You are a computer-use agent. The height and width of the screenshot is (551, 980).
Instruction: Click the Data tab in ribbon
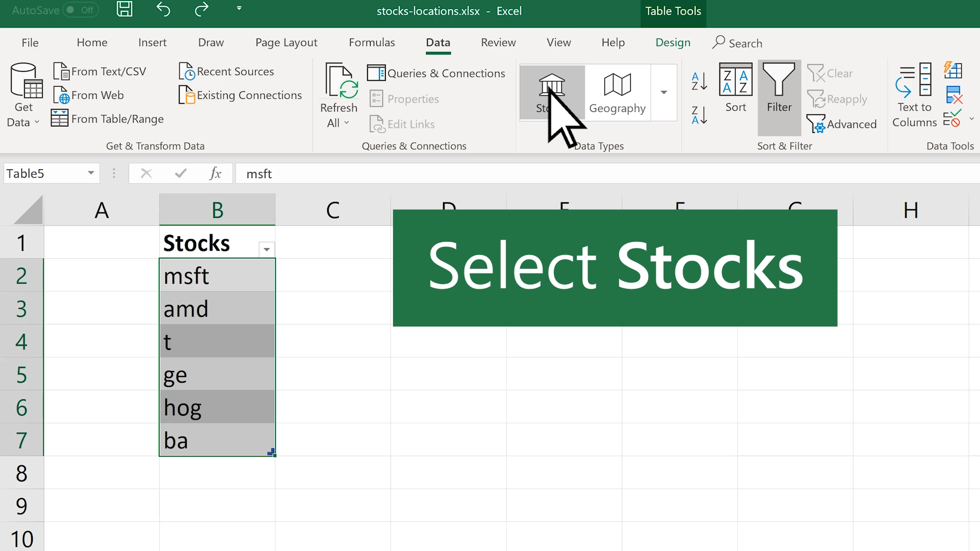click(x=437, y=42)
